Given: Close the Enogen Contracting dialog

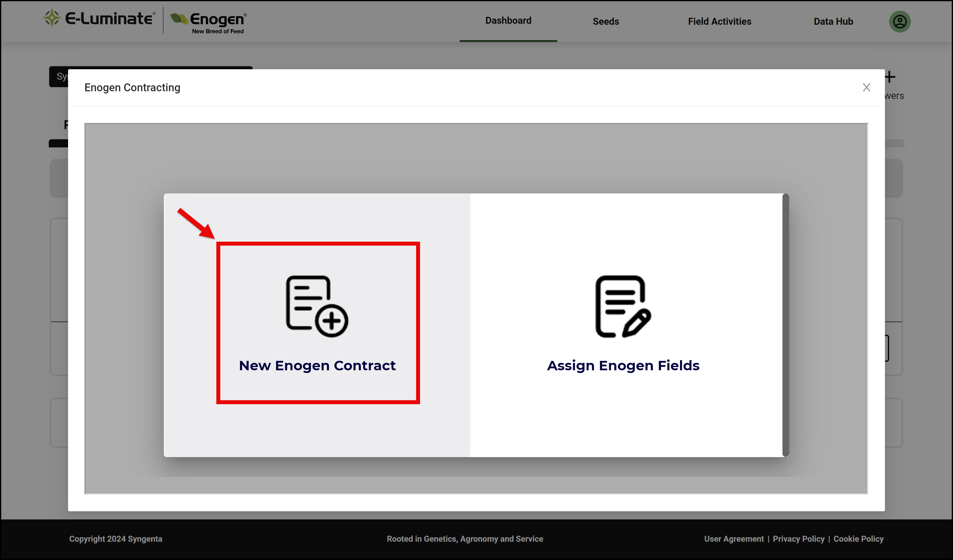Looking at the screenshot, I should click(866, 87).
